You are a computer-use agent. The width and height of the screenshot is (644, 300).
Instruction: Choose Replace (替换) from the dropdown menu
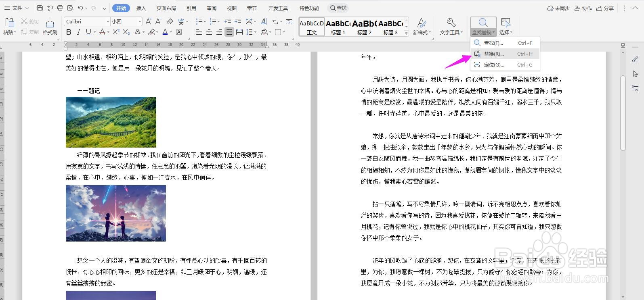[505, 54]
